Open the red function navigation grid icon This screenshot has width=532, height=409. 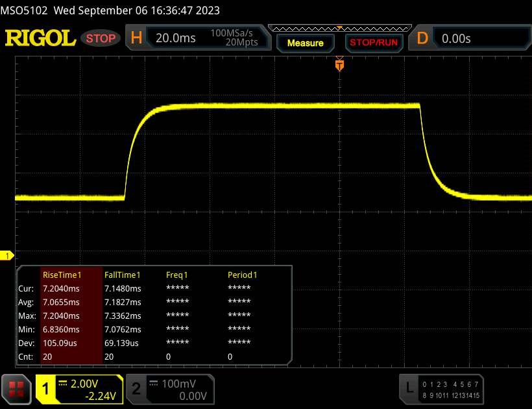(x=17, y=388)
